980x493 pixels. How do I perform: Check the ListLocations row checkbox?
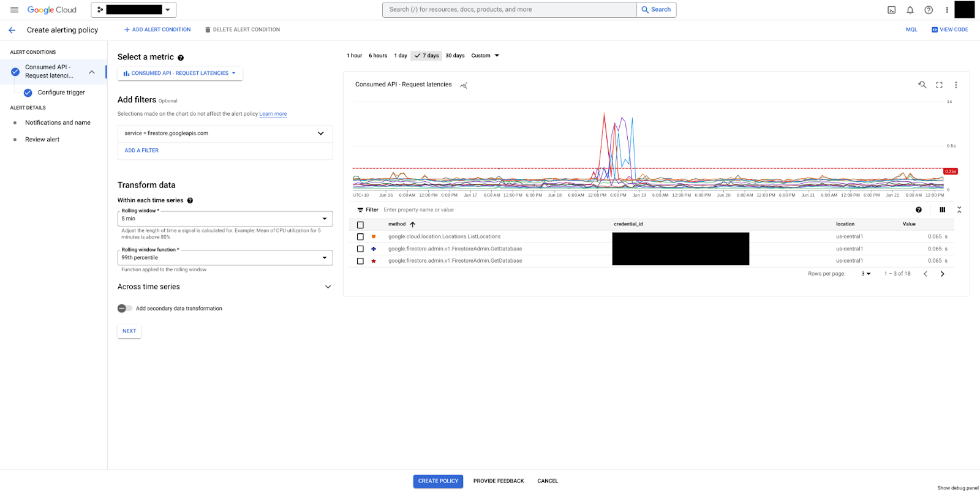[x=360, y=237]
